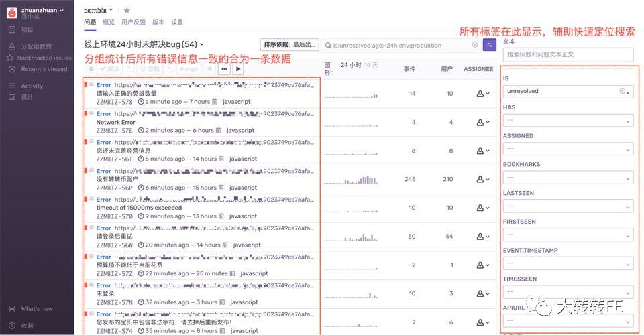The height and width of the screenshot is (335, 644).
Task: Open assignee menu for issue ZZMBIZ-578
Action: click(x=482, y=94)
